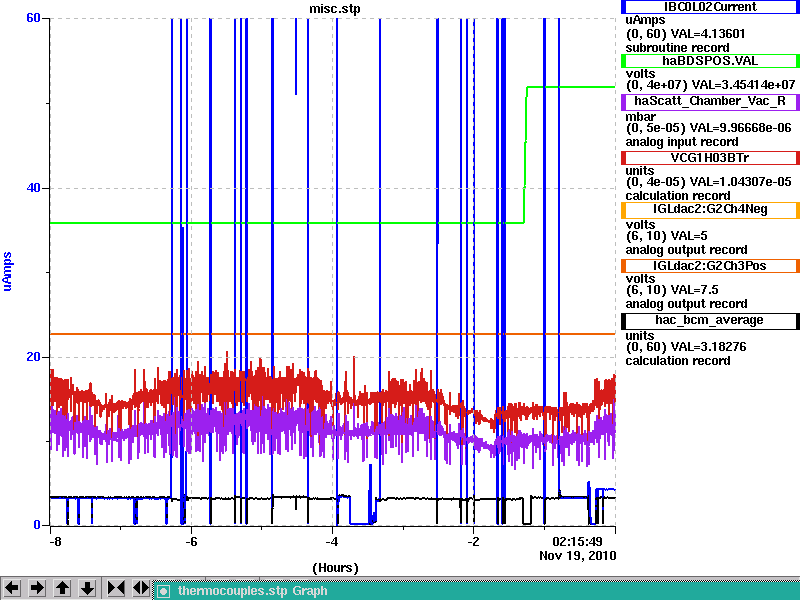This screenshot has width=800, height=600.
Task: Click the uAmps Y-axis label
Action: point(7,271)
